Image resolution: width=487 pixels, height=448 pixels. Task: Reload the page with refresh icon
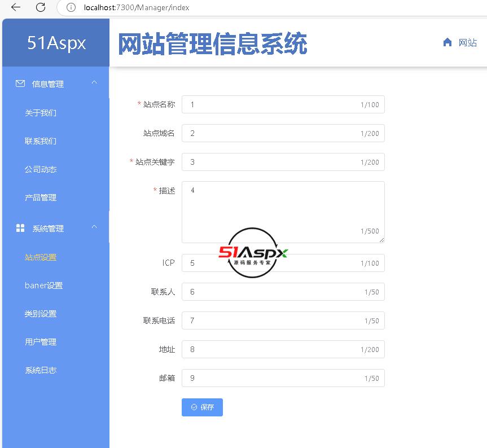click(x=41, y=7)
